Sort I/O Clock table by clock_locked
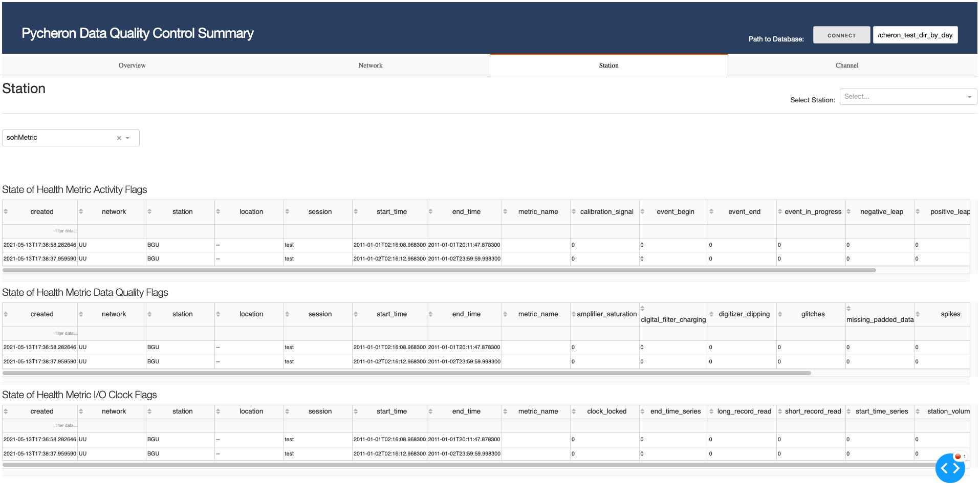Viewport: 980px width, 499px height. [574, 411]
